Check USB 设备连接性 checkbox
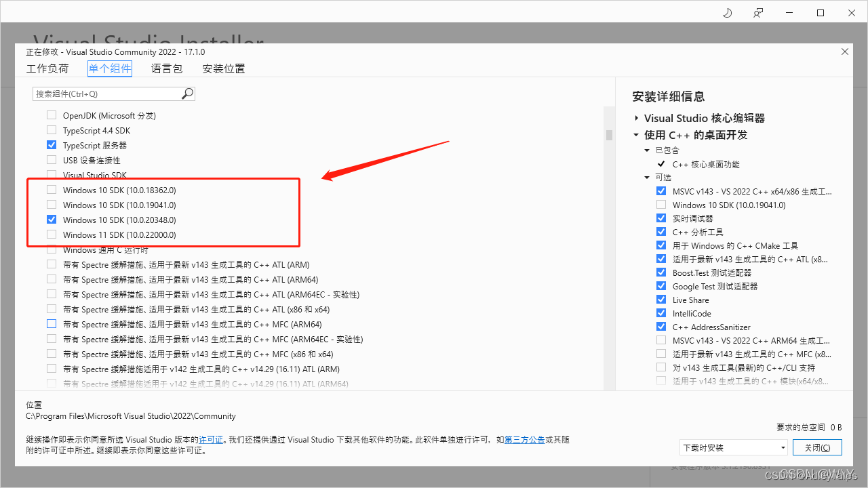 (x=52, y=160)
